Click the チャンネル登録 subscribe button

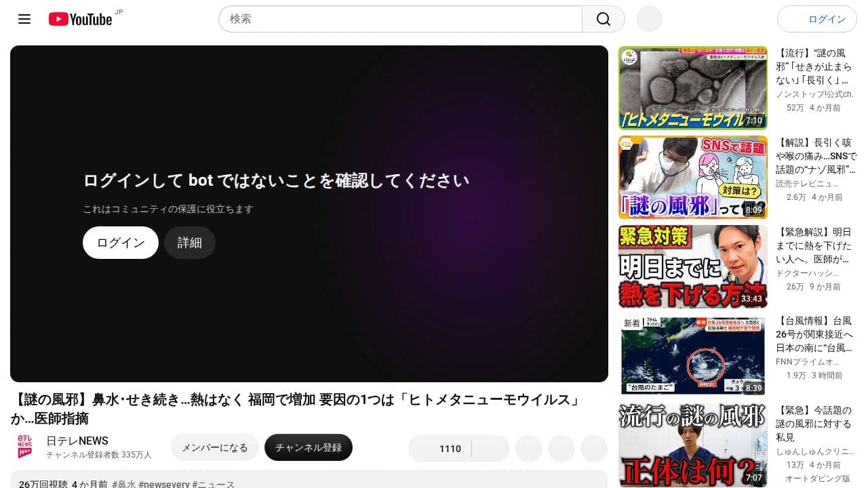[309, 447]
